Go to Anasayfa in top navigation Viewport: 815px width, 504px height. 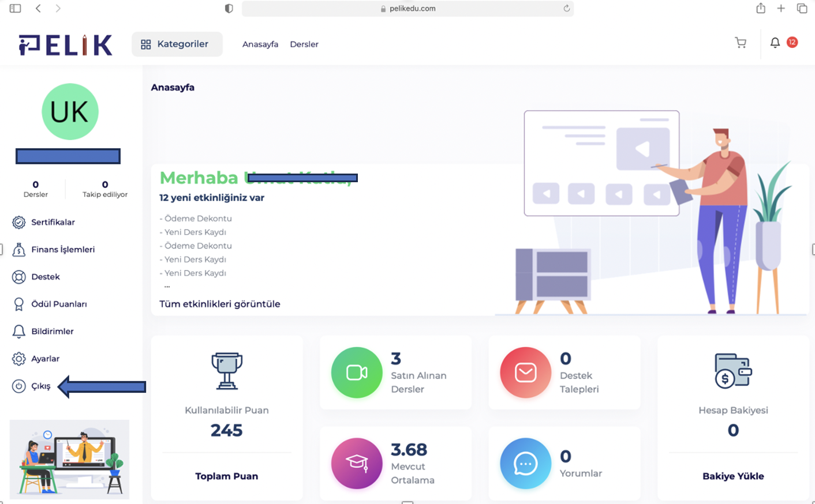click(x=260, y=44)
